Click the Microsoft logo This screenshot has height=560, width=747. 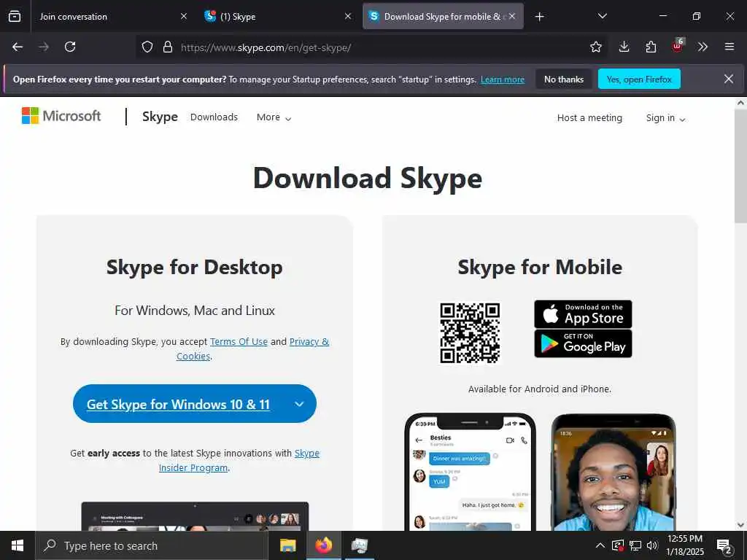pyautogui.click(x=61, y=116)
